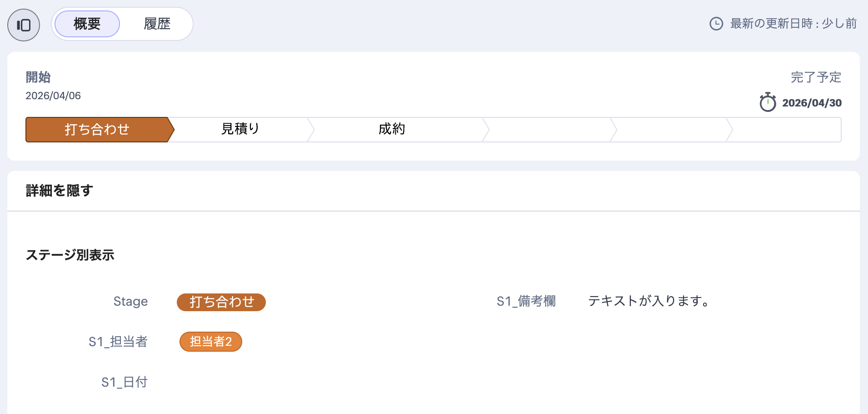The height and width of the screenshot is (414, 868).
Task: Click the stopwatch icon near completion date
Action: (768, 102)
